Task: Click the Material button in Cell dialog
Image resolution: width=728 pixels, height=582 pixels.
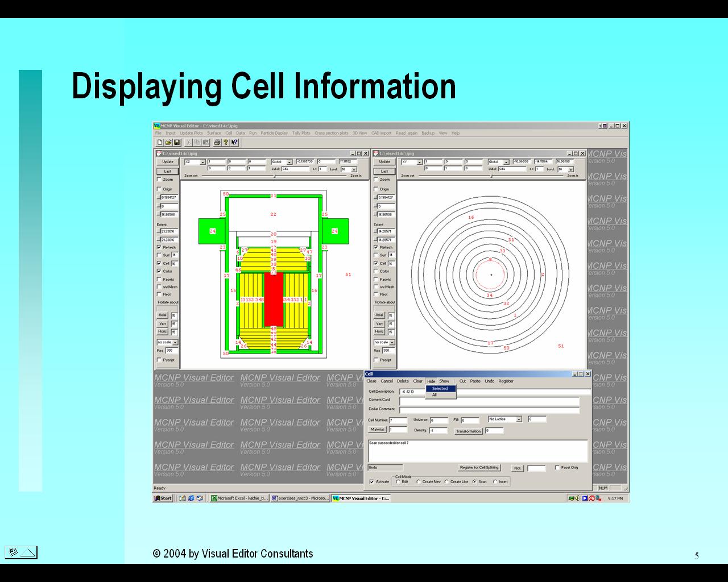Action: [x=377, y=430]
